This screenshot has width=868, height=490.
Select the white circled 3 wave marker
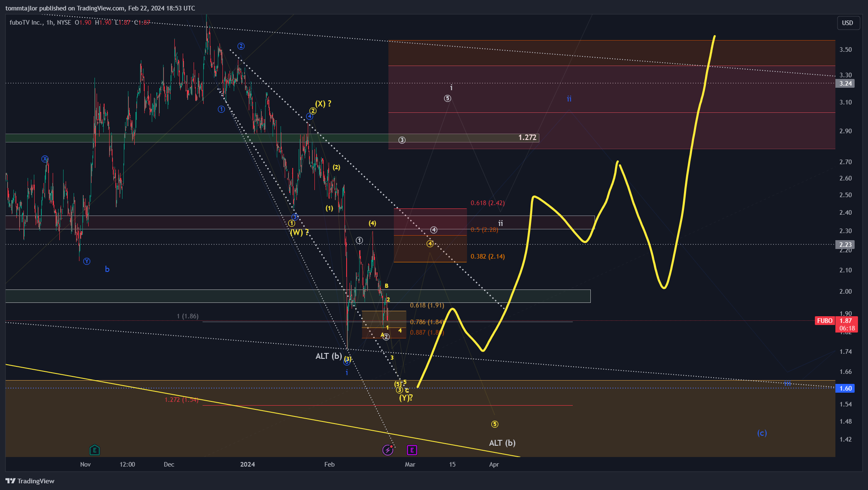pos(402,140)
